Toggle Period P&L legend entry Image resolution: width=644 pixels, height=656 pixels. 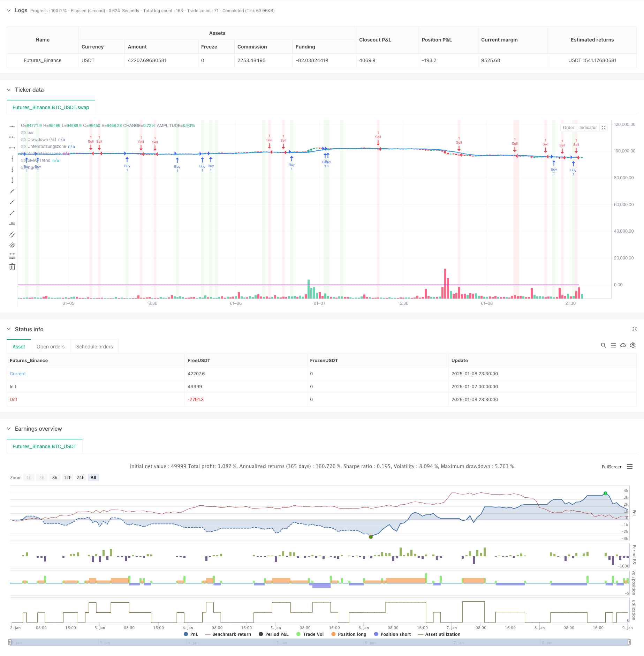pyautogui.click(x=274, y=634)
